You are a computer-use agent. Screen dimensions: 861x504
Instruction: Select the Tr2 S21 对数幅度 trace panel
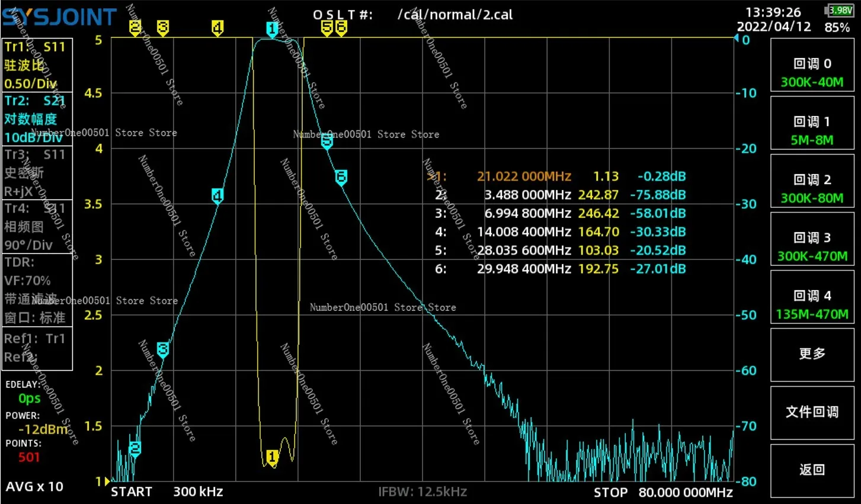(37, 119)
